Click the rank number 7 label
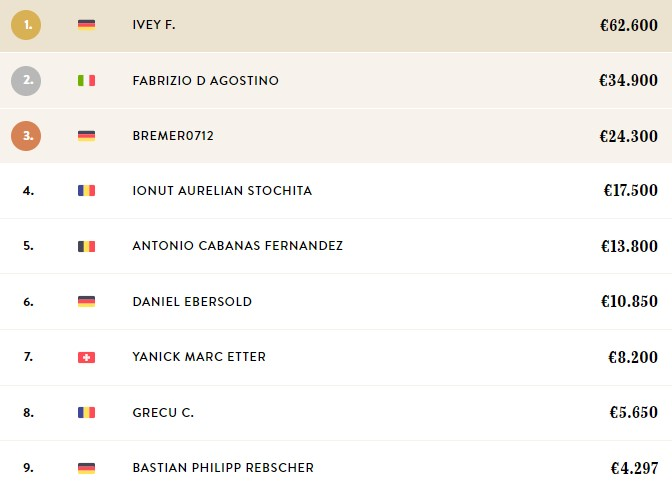The width and height of the screenshot is (672, 487). 28,357
